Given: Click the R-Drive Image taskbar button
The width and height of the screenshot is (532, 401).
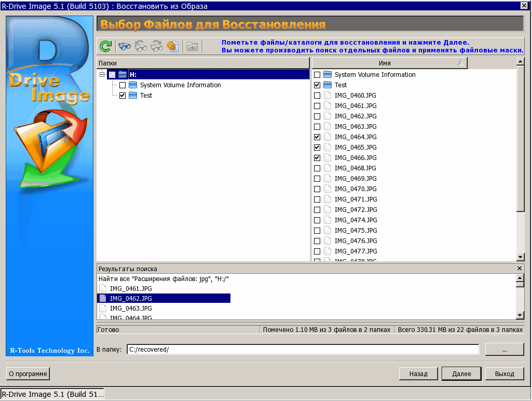Looking at the screenshot, I should 52,394.
